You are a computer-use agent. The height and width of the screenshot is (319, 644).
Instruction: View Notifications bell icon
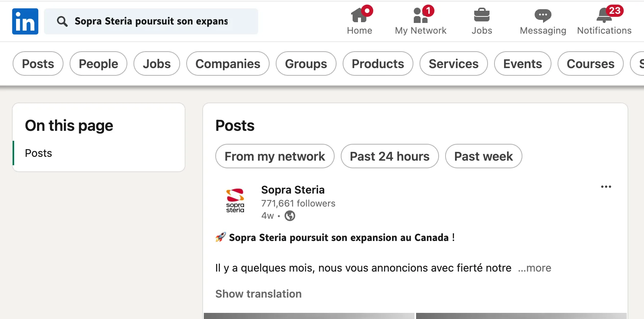[604, 16]
